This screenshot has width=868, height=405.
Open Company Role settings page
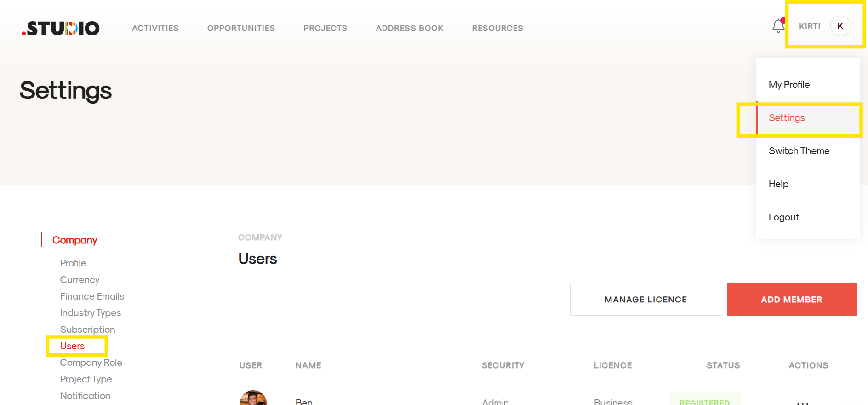tap(91, 363)
